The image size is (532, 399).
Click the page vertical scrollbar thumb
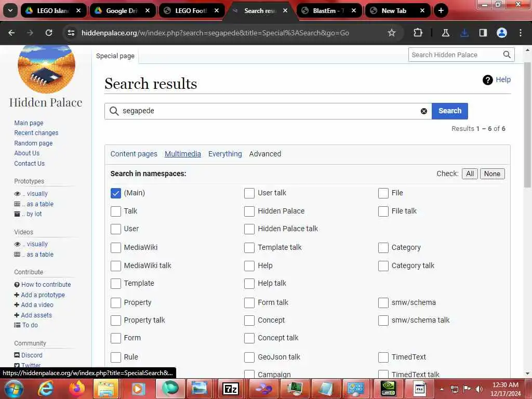tap(527, 124)
